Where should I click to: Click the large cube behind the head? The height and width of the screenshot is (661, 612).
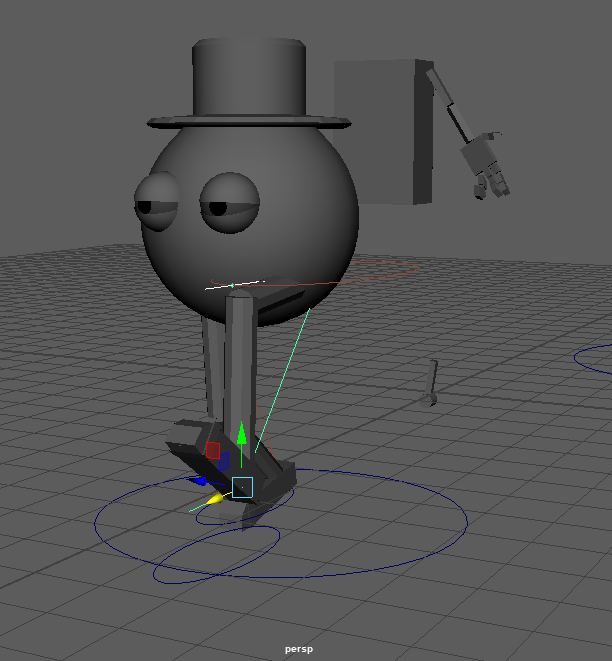384,132
